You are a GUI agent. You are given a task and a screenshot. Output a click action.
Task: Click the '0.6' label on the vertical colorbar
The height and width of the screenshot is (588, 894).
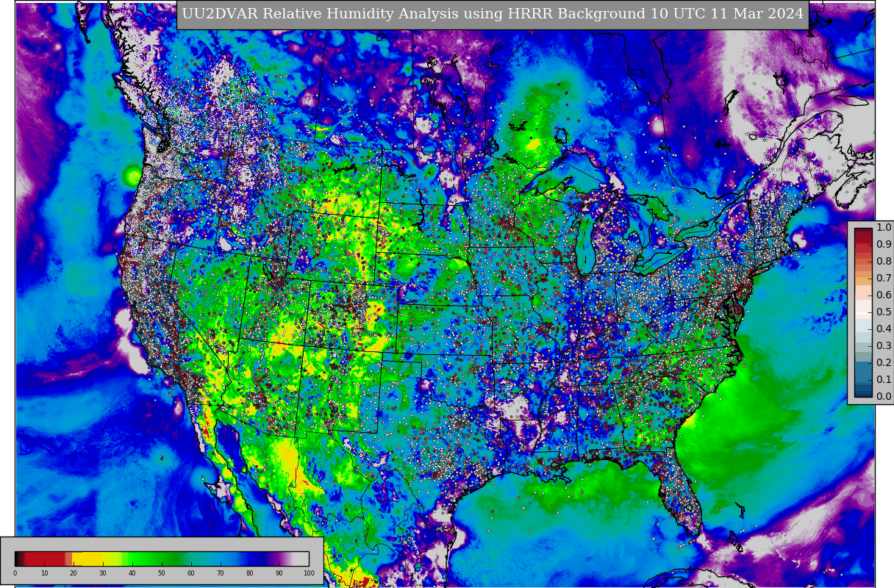pyautogui.click(x=884, y=295)
